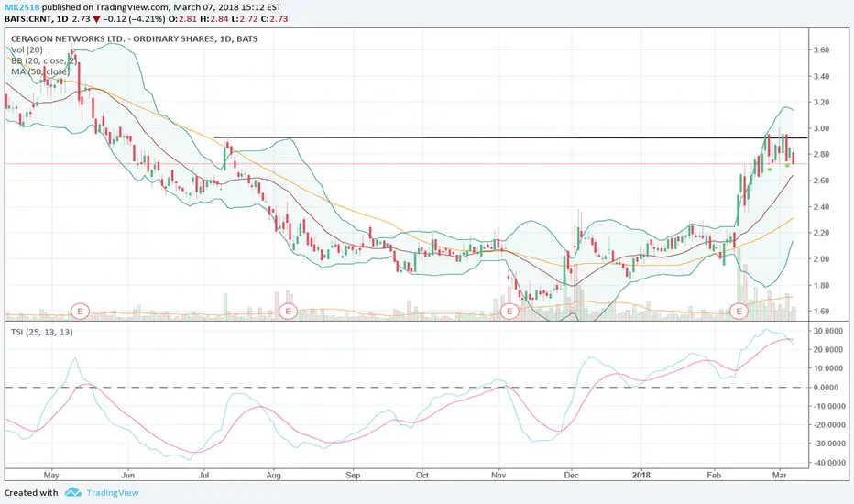Click the BATS:CRNT ticker symbol text
Viewport: 854px width, 504px height.
[28, 19]
